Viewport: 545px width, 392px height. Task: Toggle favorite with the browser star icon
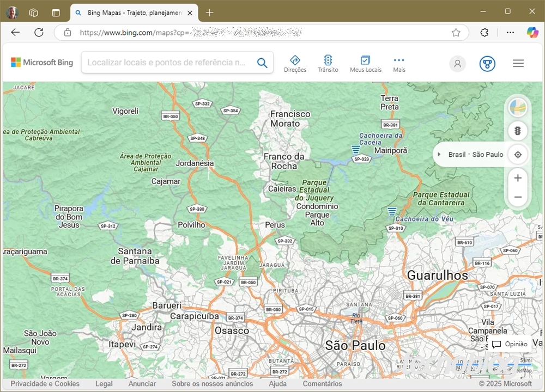(456, 32)
